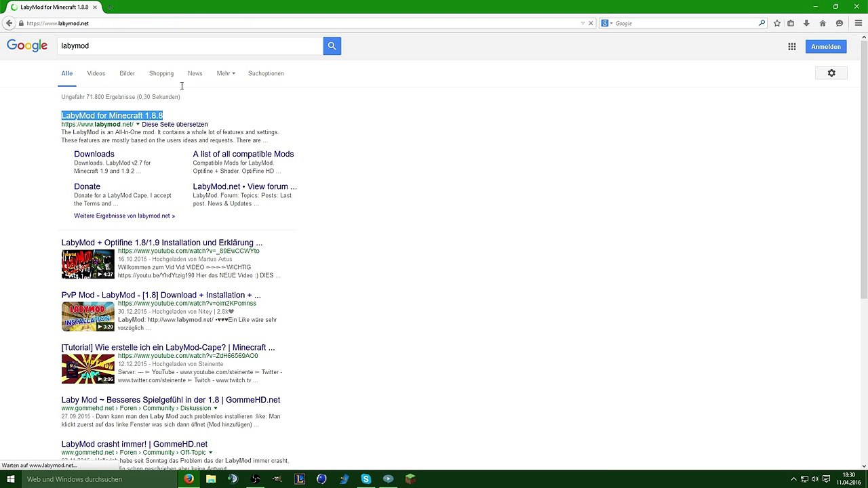Open the News search tab
The height and width of the screenshot is (488, 868).
pos(195,73)
